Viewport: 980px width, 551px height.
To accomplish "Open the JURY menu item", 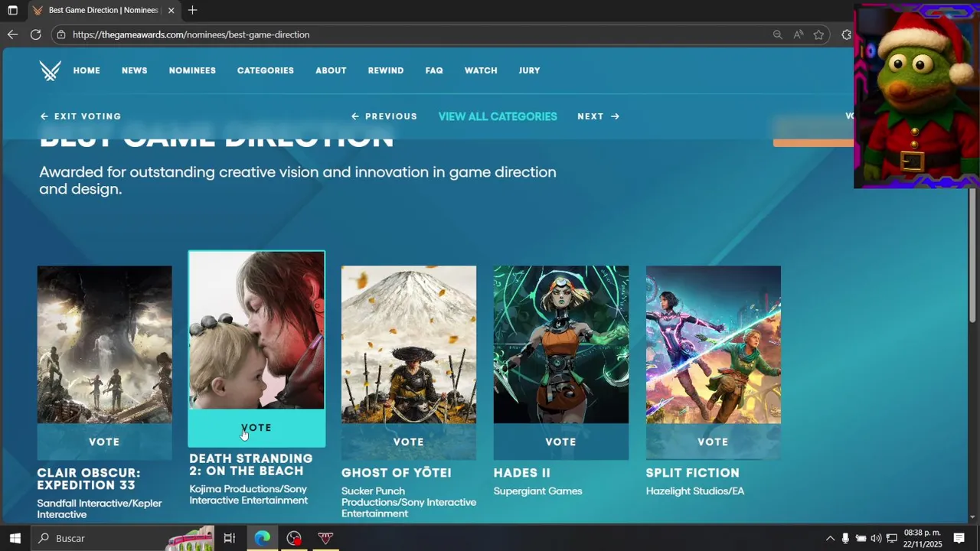I will click(529, 70).
